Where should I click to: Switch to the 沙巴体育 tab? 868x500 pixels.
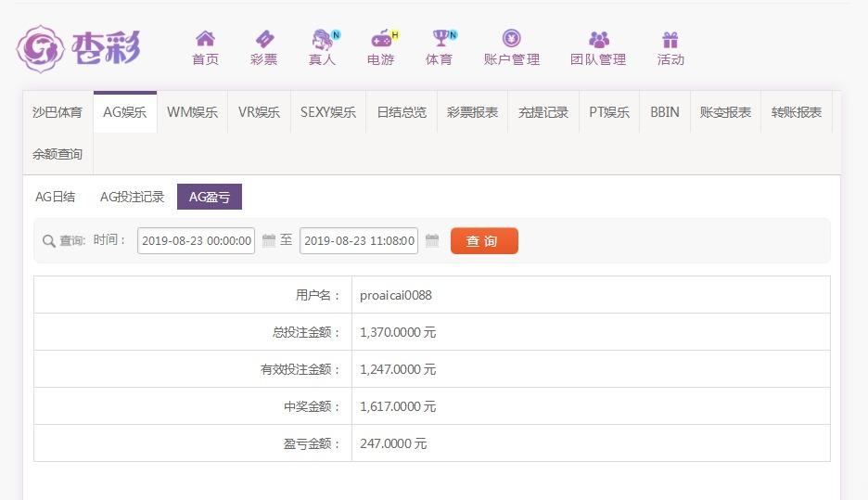pyautogui.click(x=57, y=112)
